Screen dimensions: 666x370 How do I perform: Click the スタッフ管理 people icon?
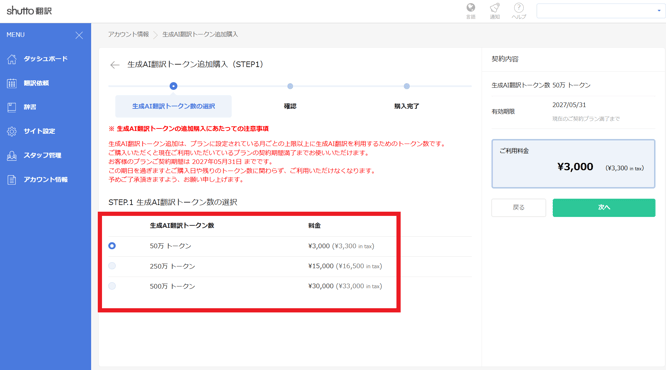[12, 155]
